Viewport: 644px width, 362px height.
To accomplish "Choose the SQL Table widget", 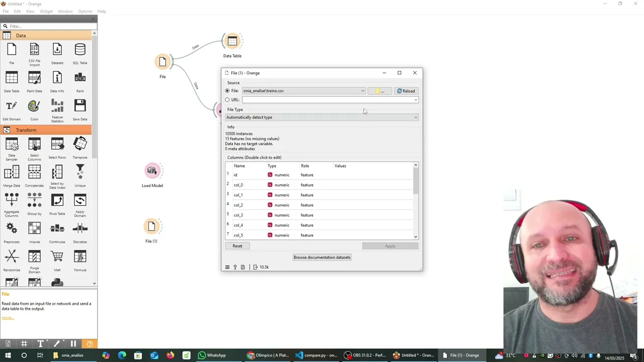I will click(x=80, y=54).
